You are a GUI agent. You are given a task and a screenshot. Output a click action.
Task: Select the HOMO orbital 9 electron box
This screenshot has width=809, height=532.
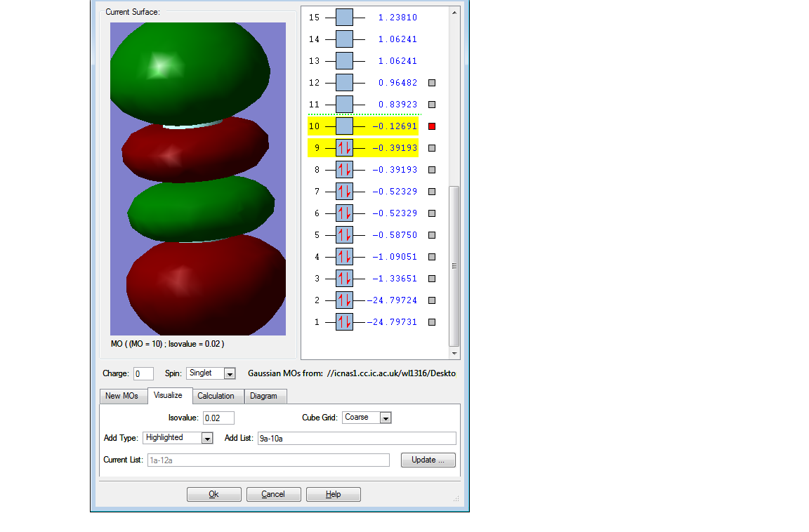(x=344, y=148)
